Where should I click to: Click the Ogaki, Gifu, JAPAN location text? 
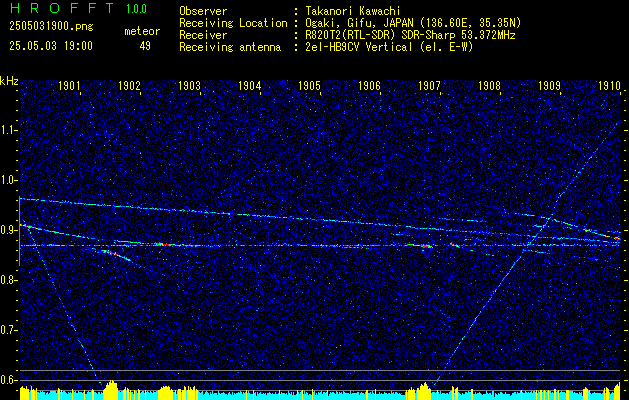[x=414, y=23]
